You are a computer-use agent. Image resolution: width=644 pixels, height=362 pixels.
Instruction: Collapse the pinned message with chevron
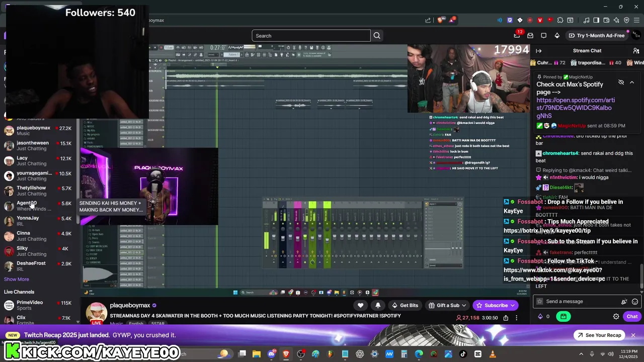point(632,82)
